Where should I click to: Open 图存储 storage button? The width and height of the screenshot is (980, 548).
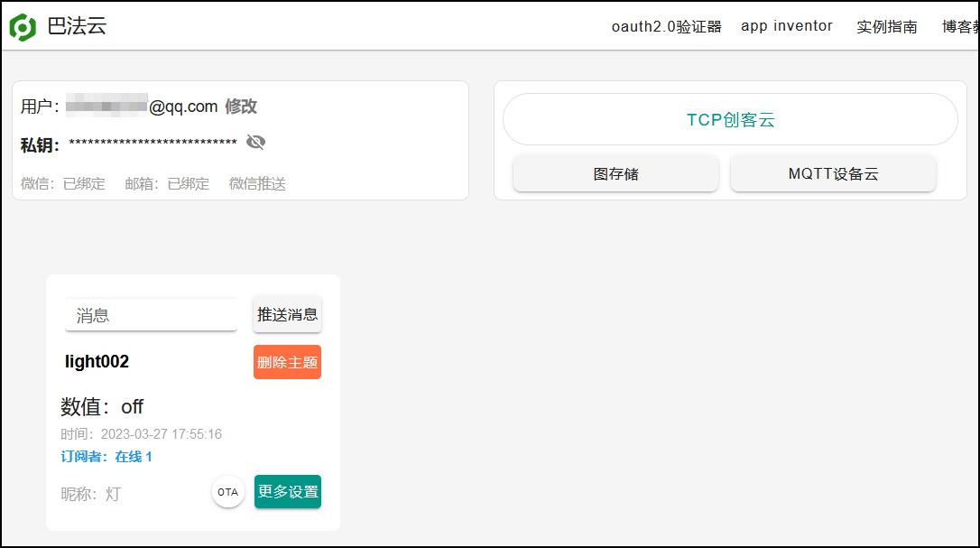pyautogui.click(x=615, y=174)
